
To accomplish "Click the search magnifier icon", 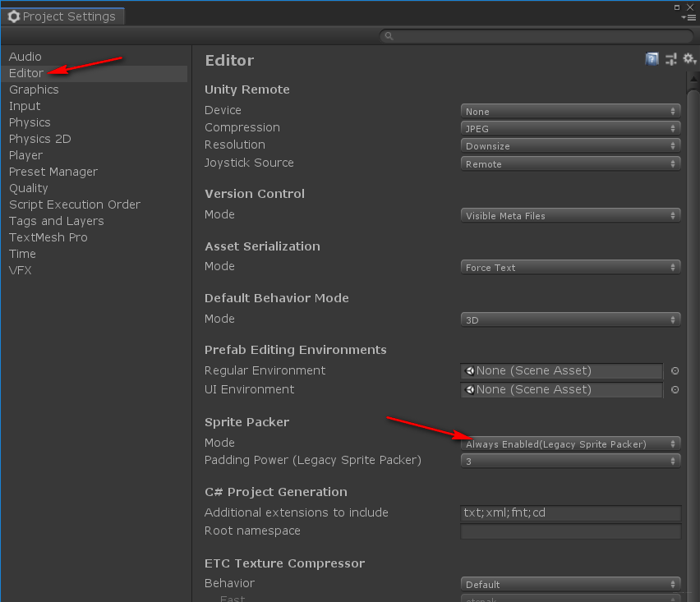I will (x=389, y=36).
